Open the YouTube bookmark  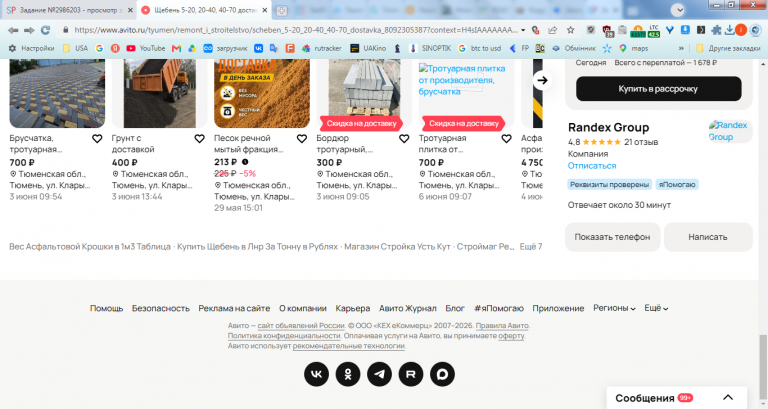145,48
